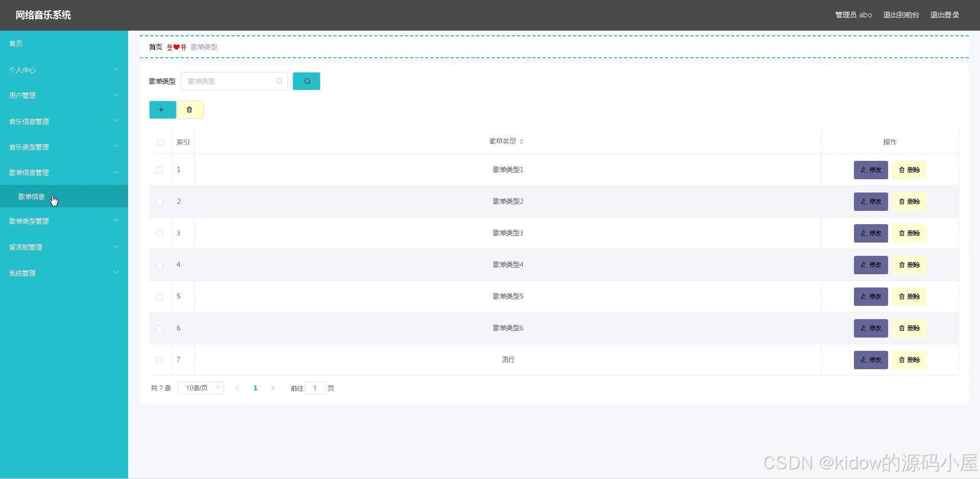Click the sort arrows in 歌单类型 header

[522, 141]
